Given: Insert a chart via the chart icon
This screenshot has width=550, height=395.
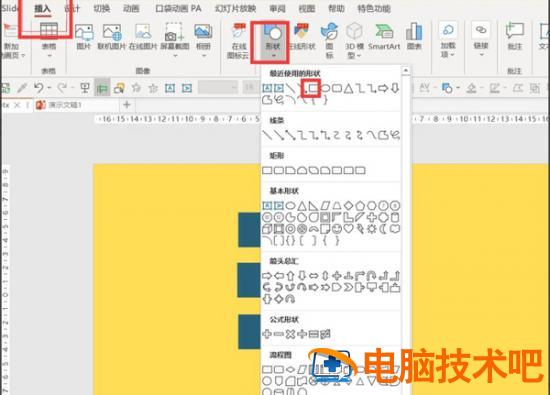Looking at the screenshot, I should pos(414,37).
